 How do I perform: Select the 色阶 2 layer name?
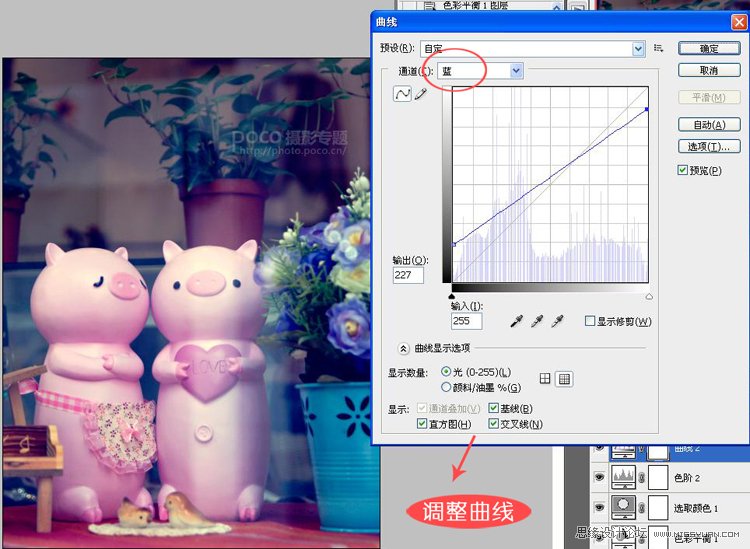[x=687, y=478]
